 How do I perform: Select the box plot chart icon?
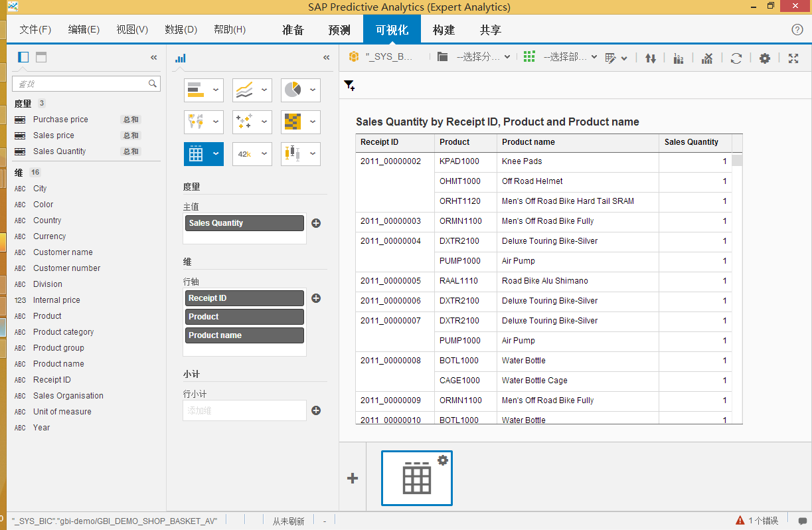(292, 154)
